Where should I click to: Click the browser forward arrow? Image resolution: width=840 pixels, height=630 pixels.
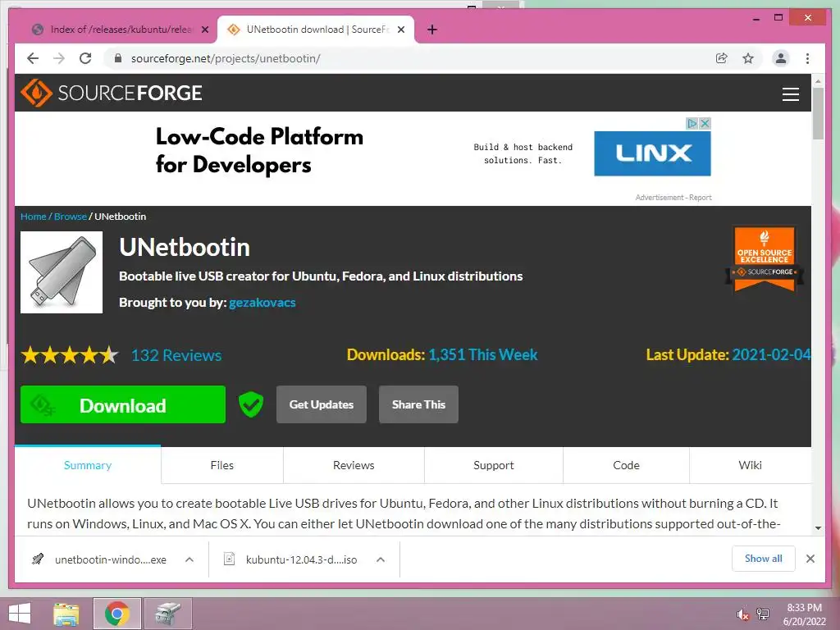[x=59, y=58]
